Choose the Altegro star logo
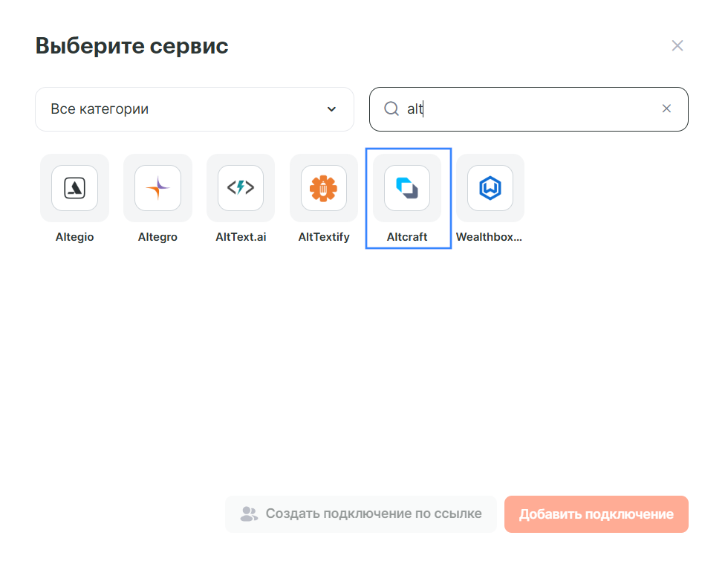728x570 pixels. tap(157, 188)
